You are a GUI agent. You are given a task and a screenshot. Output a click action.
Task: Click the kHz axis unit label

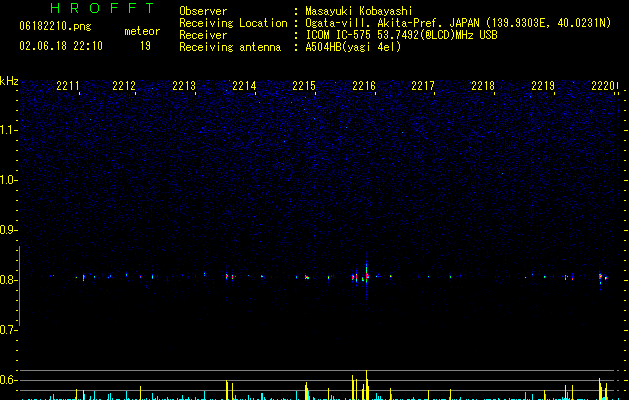[x=9, y=81]
